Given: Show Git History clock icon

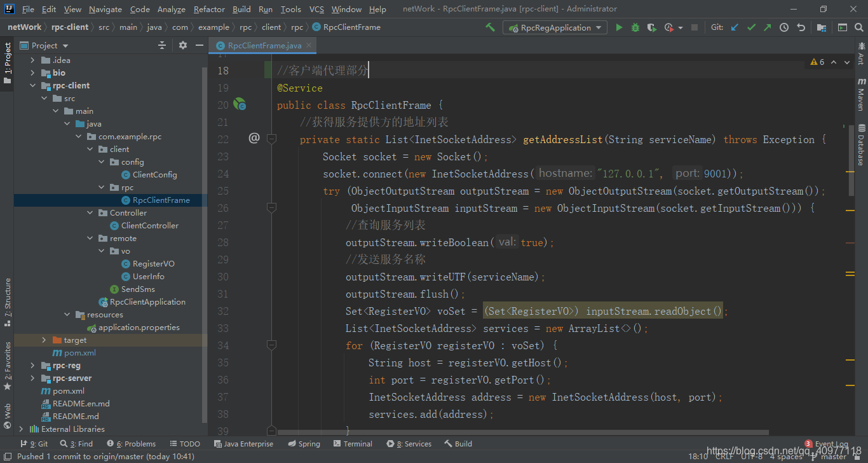Looking at the screenshot, I should [x=784, y=27].
